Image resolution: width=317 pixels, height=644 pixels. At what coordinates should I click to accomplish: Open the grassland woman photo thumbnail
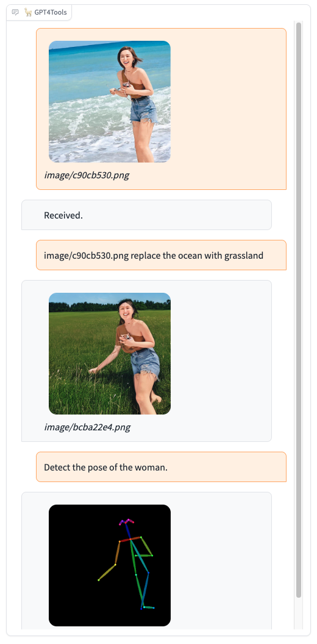click(x=109, y=354)
